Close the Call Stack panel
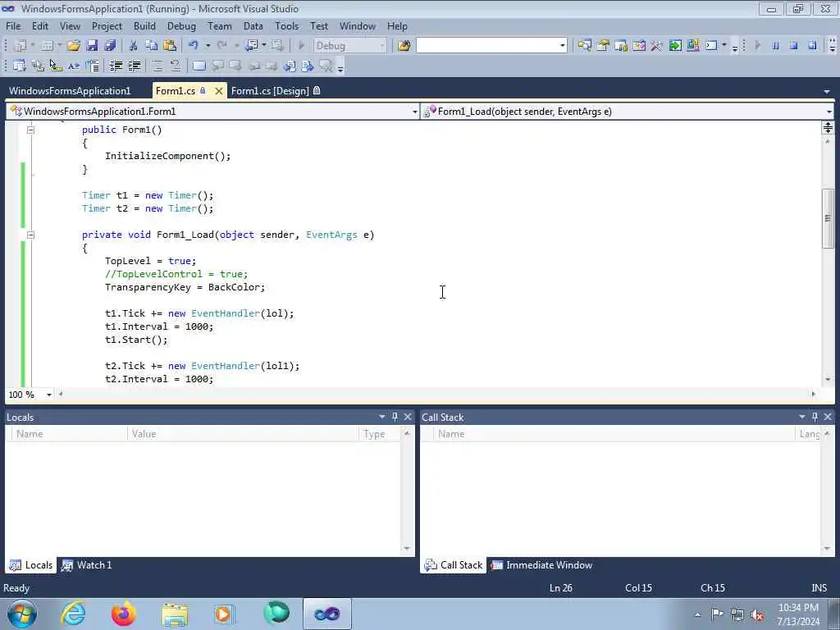This screenshot has height=630, width=840. pos(828,417)
